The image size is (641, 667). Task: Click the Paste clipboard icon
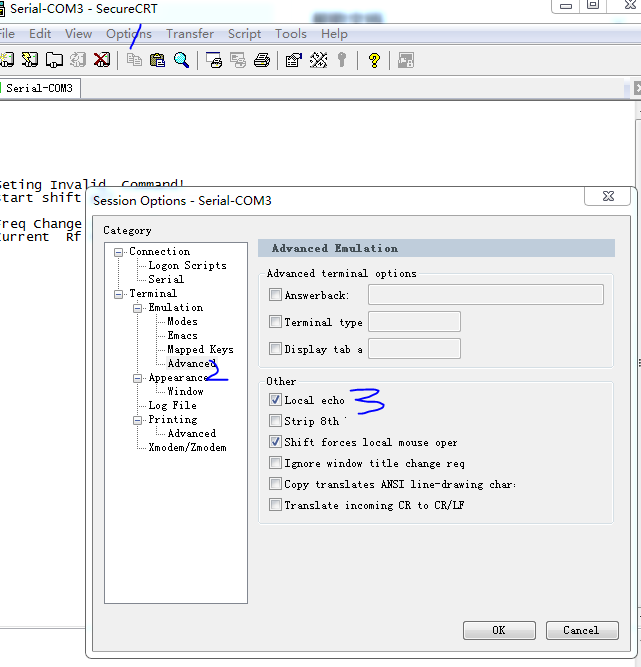pos(157,60)
